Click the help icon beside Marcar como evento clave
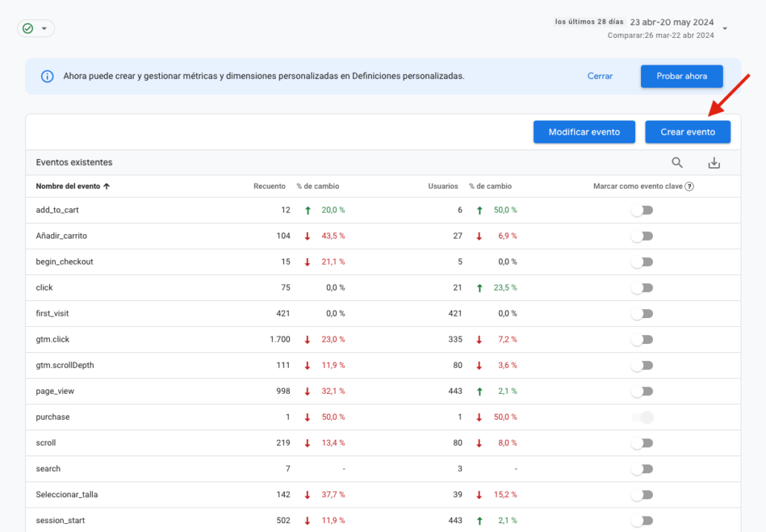Screen dimensions: 766x532 689,186
